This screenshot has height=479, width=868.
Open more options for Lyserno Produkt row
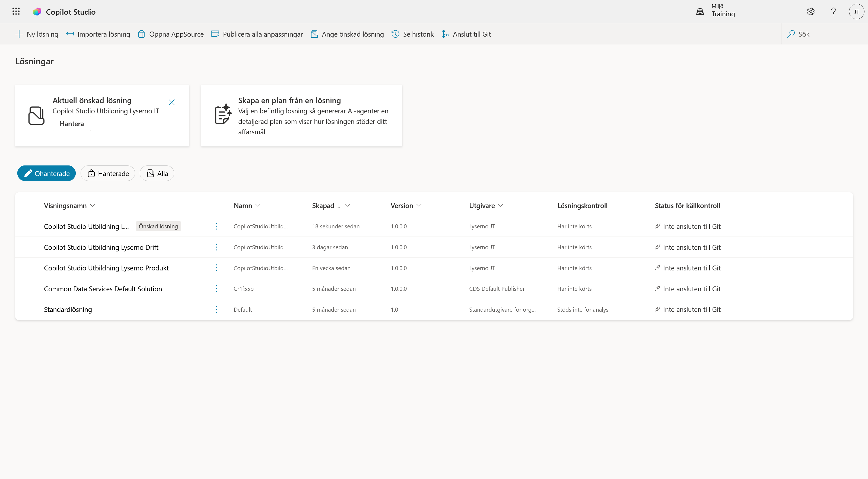pyautogui.click(x=216, y=268)
